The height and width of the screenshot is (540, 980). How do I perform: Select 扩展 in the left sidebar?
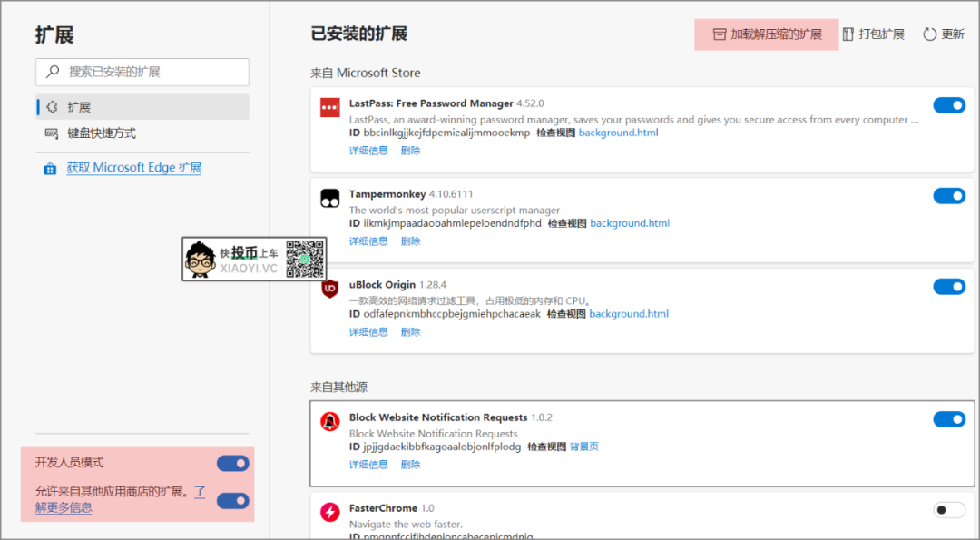click(x=79, y=107)
